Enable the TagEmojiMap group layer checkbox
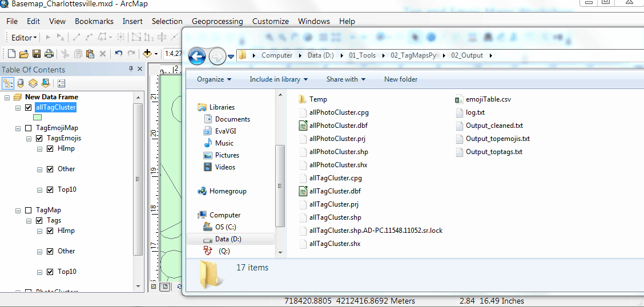Image resolution: width=644 pixels, height=307 pixels. 29,128
